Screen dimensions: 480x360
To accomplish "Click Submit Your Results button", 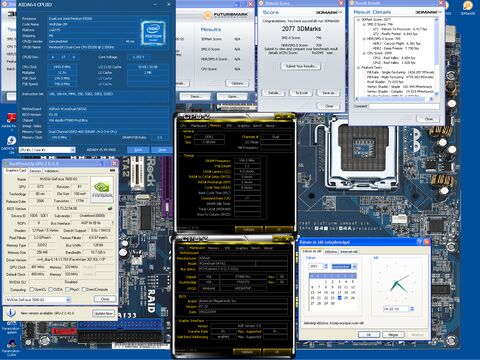I will (x=301, y=66).
